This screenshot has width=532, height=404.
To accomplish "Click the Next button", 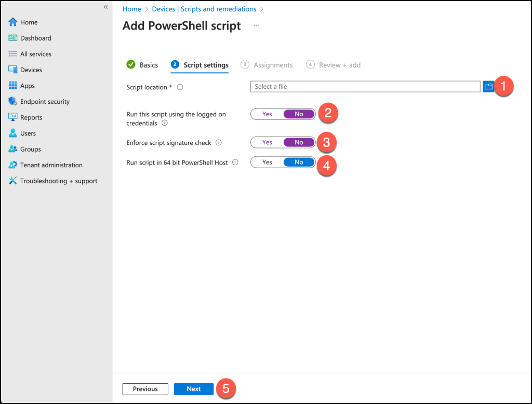I will 194,389.
